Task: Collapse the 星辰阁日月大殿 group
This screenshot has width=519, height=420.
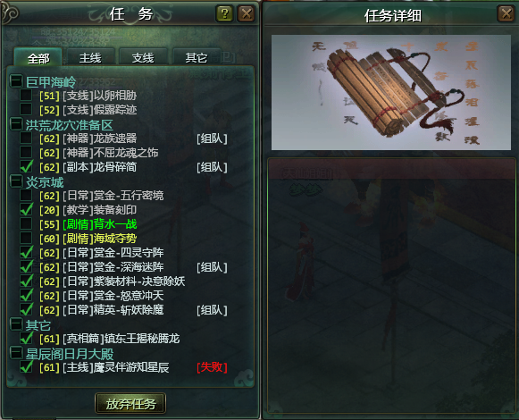Action: coord(16,353)
